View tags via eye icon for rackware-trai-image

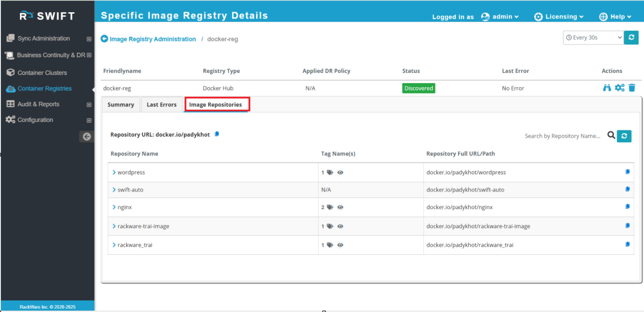[x=340, y=226]
